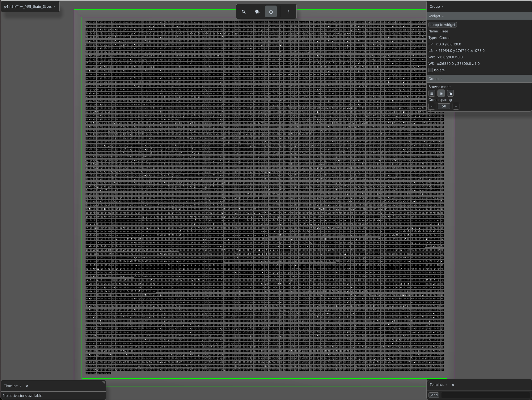
Task: Select the list browse mode icon
Action: (x=432, y=93)
